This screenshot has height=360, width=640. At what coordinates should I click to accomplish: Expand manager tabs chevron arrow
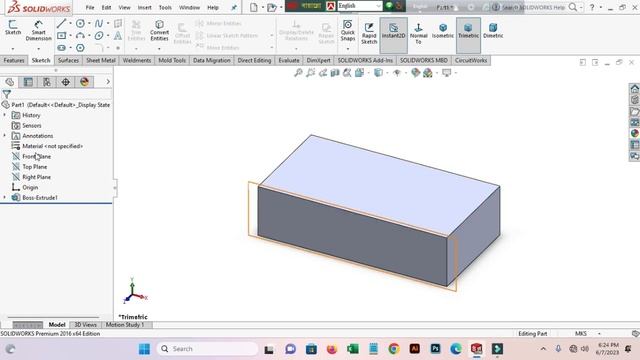coord(108,82)
